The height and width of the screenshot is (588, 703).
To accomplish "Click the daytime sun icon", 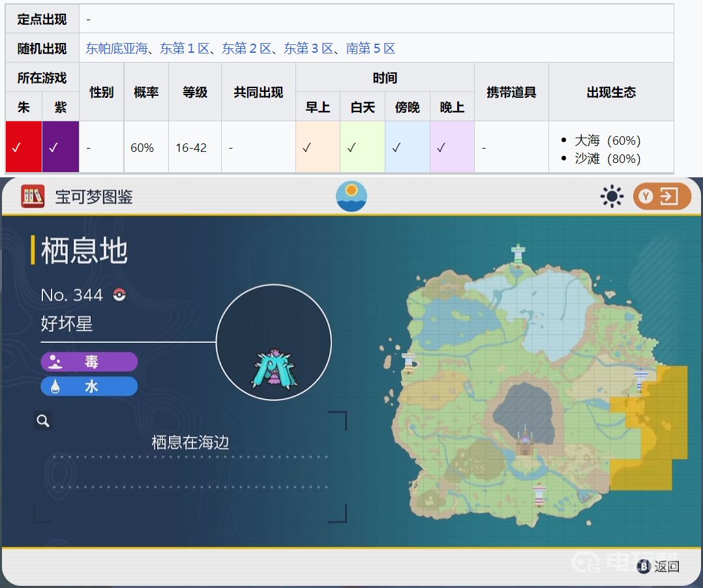I will 612,196.
